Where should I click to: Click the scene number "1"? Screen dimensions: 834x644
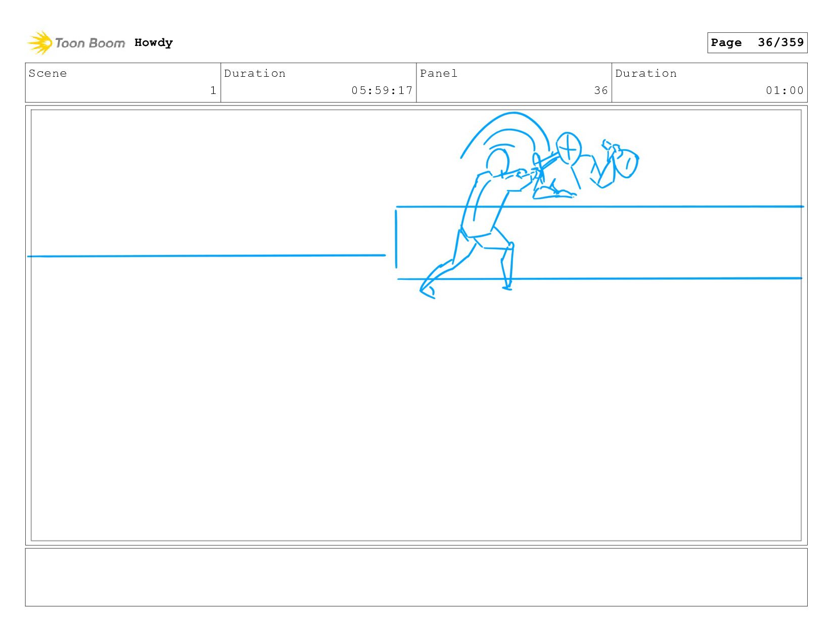point(213,90)
